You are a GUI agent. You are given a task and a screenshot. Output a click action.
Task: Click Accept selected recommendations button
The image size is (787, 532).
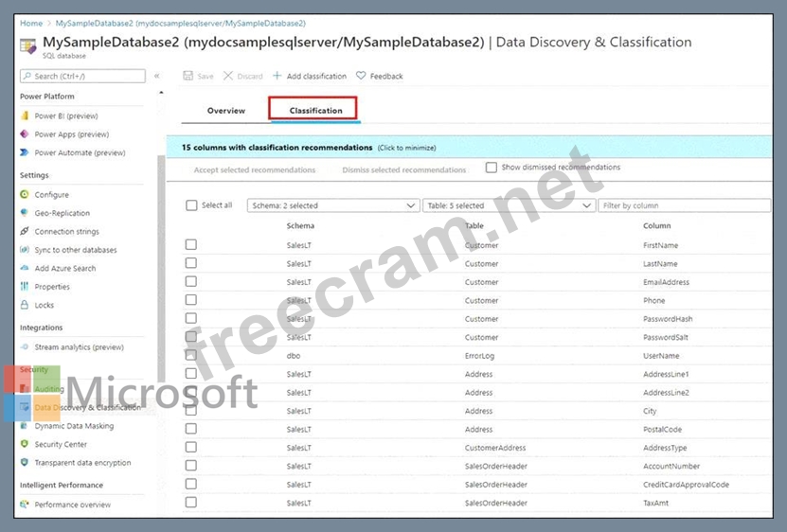point(255,169)
